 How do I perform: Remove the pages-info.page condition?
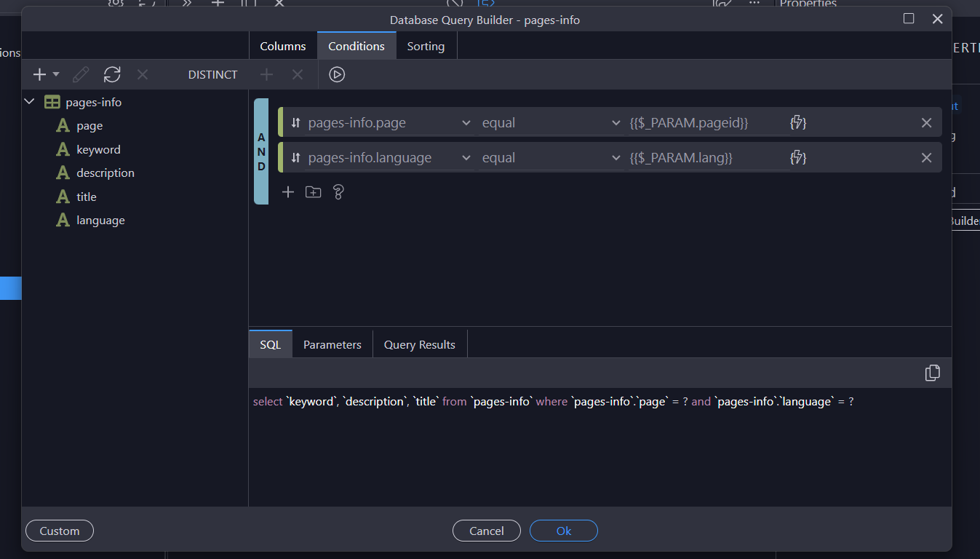(926, 123)
